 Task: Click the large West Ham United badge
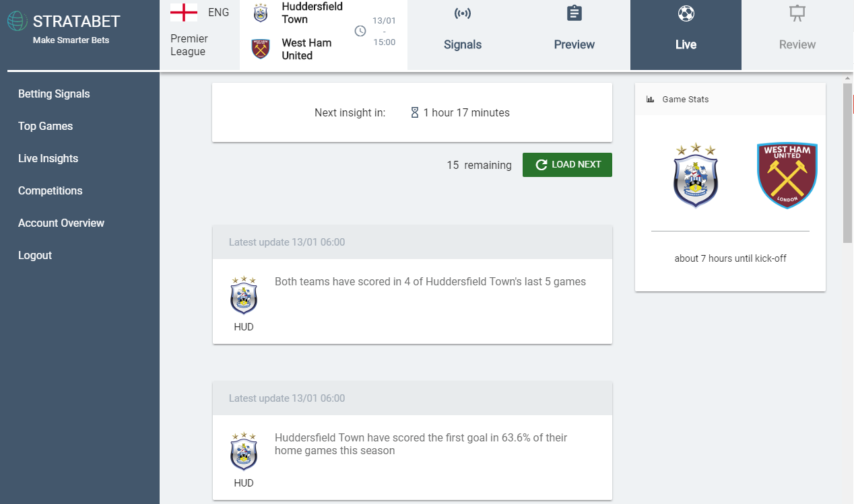[787, 176]
